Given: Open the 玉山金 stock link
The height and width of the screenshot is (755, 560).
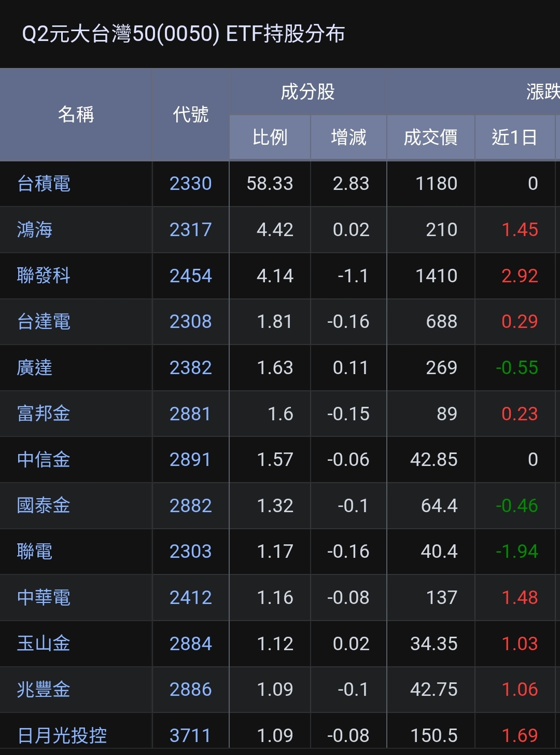Looking at the screenshot, I should click(x=44, y=643).
